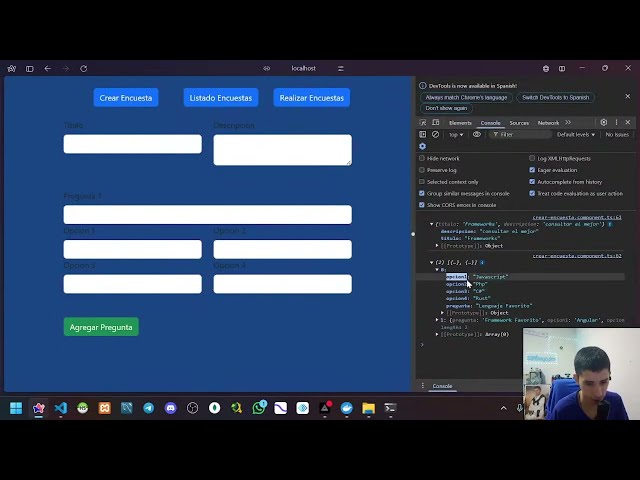The image size is (640, 480).
Task: Open XAMPP from the taskbar
Action: 104,408
